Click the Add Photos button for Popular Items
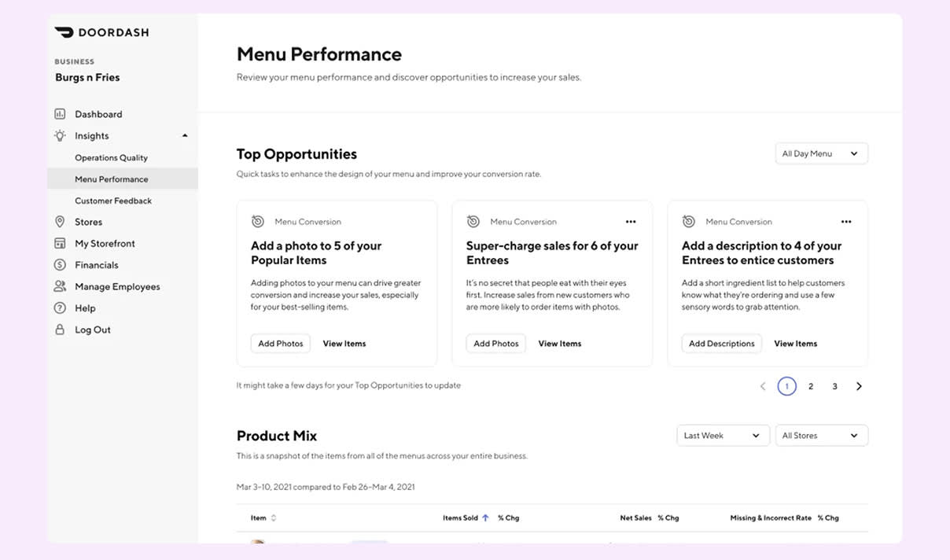 pyautogui.click(x=280, y=343)
